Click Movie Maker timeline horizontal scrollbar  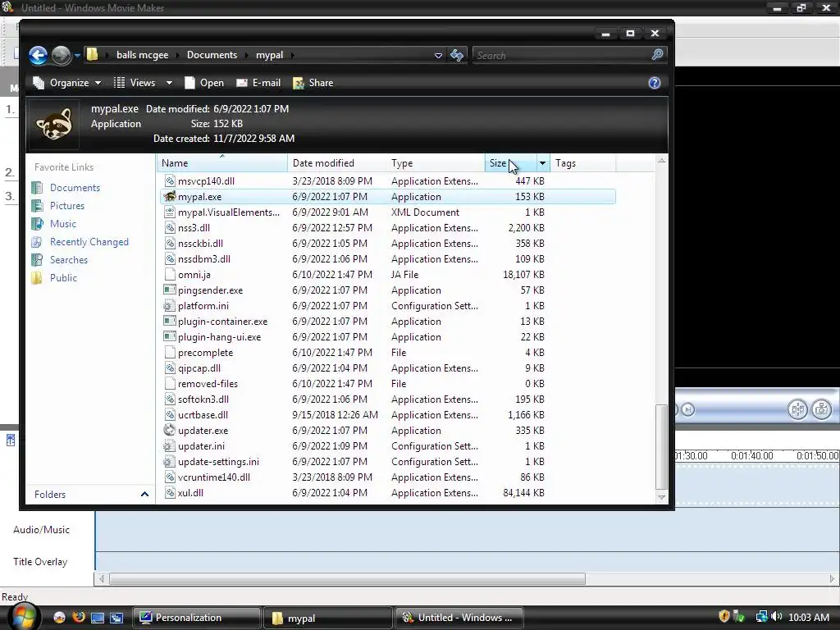pyautogui.click(x=347, y=579)
